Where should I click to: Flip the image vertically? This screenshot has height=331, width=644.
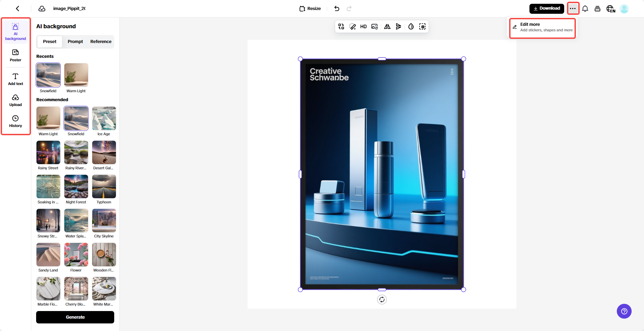pyautogui.click(x=399, y=26)
